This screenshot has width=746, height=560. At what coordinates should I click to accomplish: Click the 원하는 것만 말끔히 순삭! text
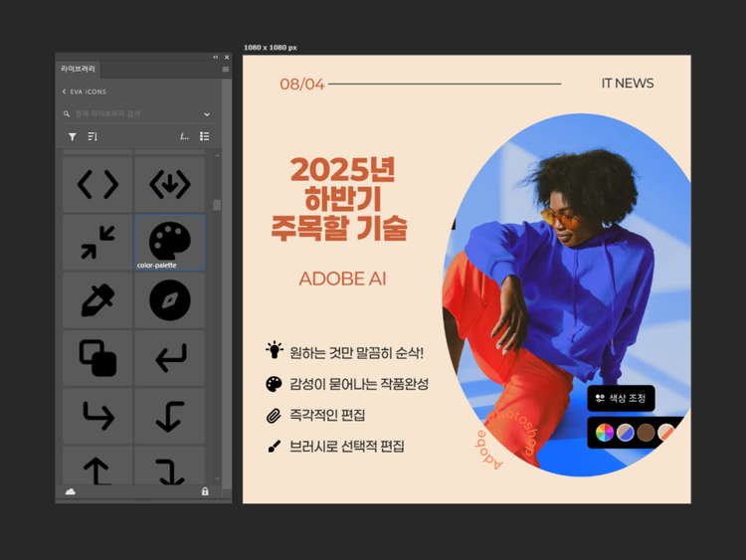point(356,353)
